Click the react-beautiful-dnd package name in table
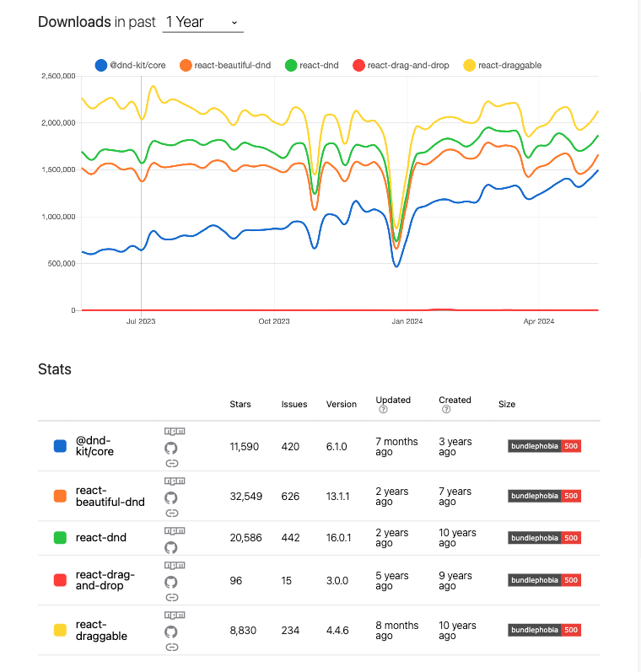Viewport: 641px width, 672px height. [110, 496]
